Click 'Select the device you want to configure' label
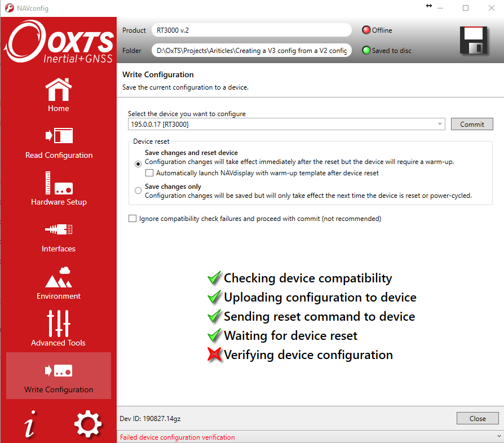The height and width of the screenshot is (443, 504). [x=187, y=114]
